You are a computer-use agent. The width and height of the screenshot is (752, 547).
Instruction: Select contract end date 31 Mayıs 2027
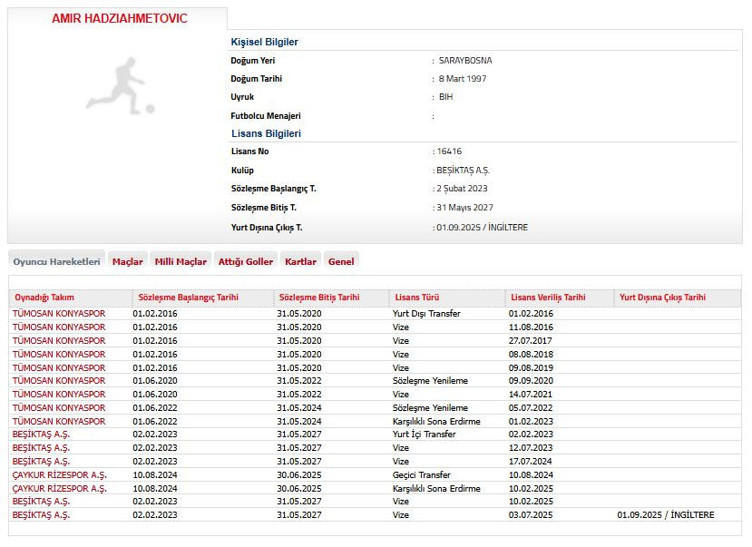(465, 208)
